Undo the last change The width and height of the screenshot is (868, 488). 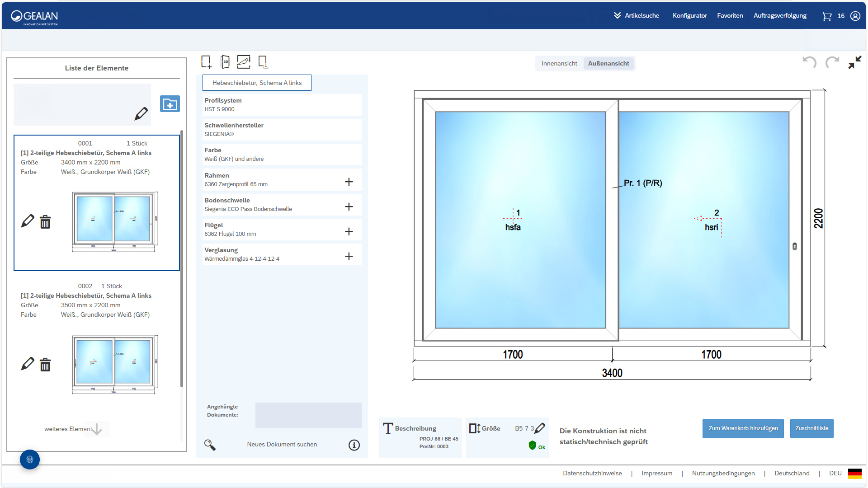click(809, 62)
